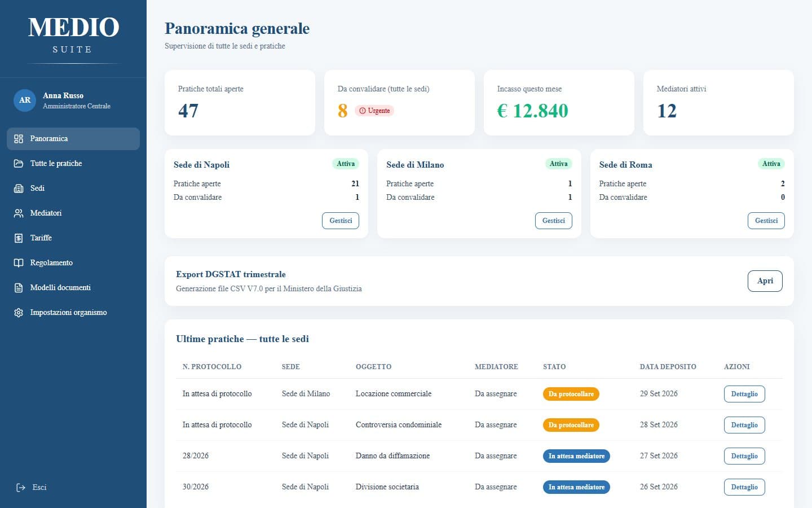Screen dimensions: 812x508
Task: Click the logout arrow icon beside Esci
Action: (x=21, y=488)
